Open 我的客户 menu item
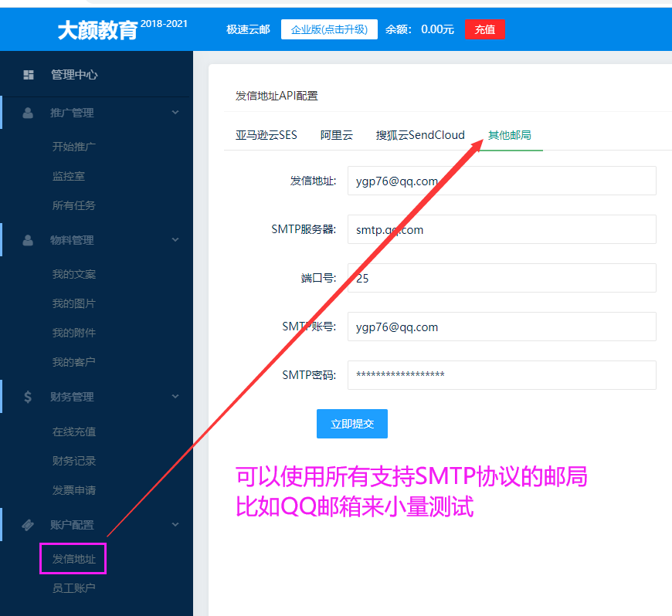The height and width of the screenshot is (616, 672). coord(73,362)
